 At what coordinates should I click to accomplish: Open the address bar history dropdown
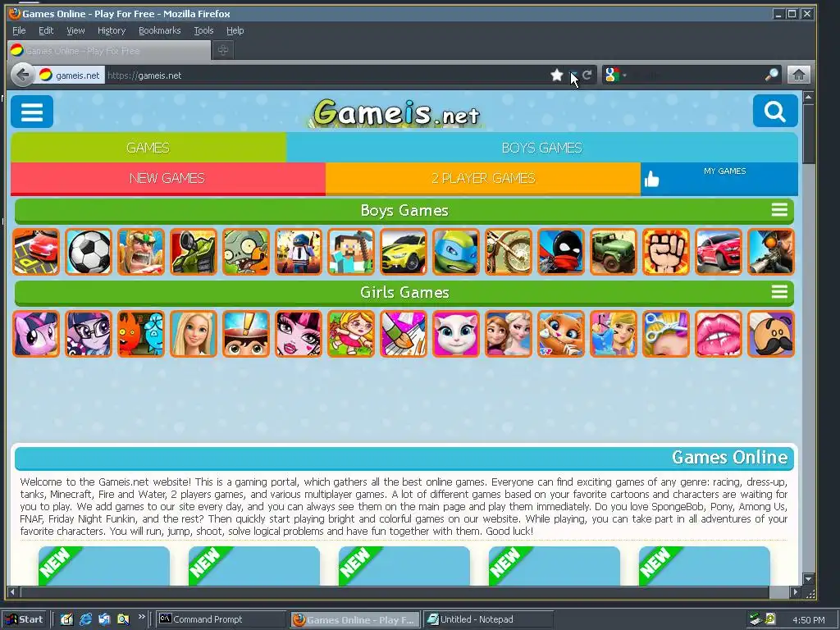[573, 75]
